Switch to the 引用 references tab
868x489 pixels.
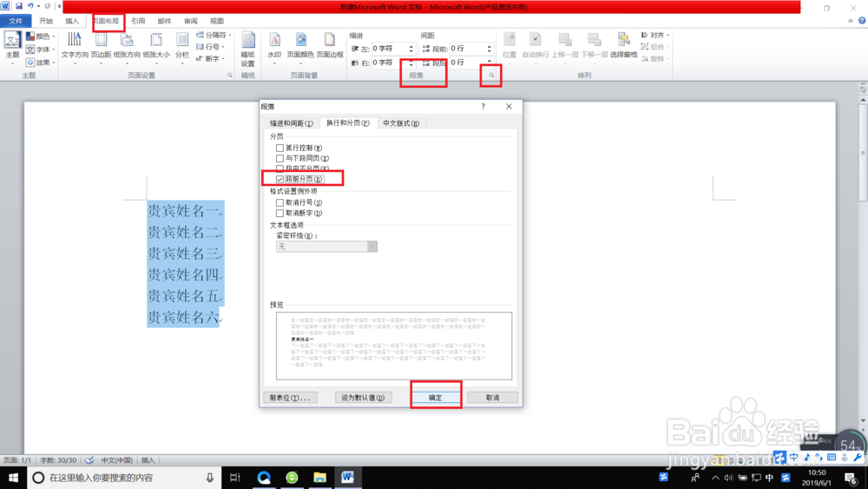[x=138, y=21]
